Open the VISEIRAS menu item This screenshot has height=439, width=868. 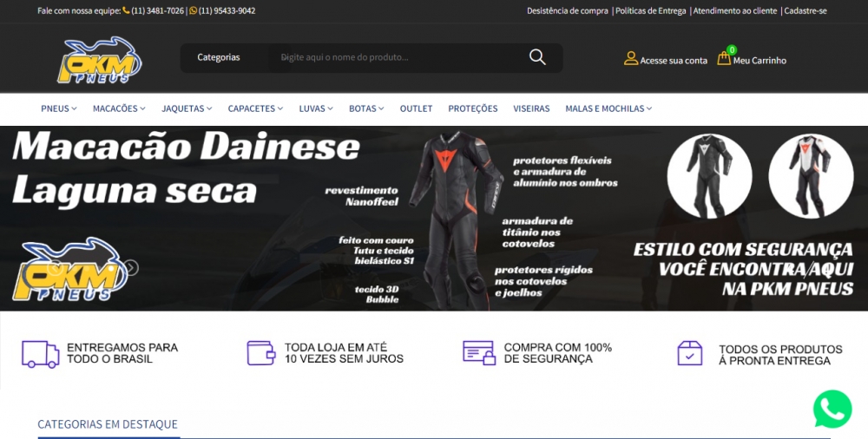531,108
